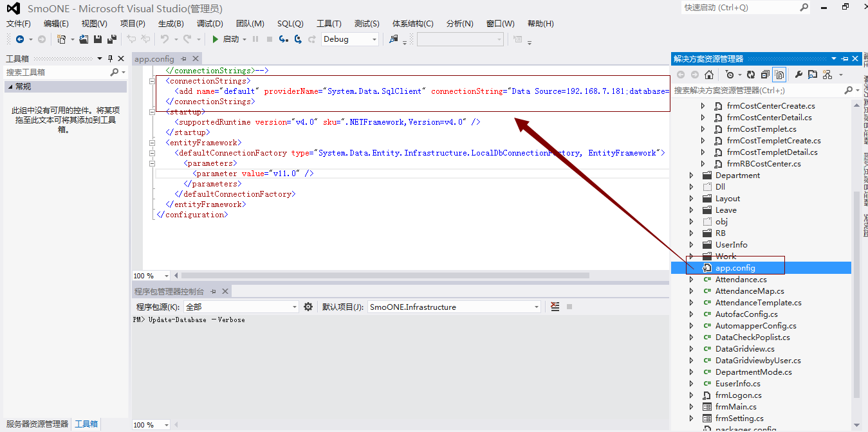Collapse the connectionStrings XML node
This screenshot has width=868, height=432.
pos(152,81)
